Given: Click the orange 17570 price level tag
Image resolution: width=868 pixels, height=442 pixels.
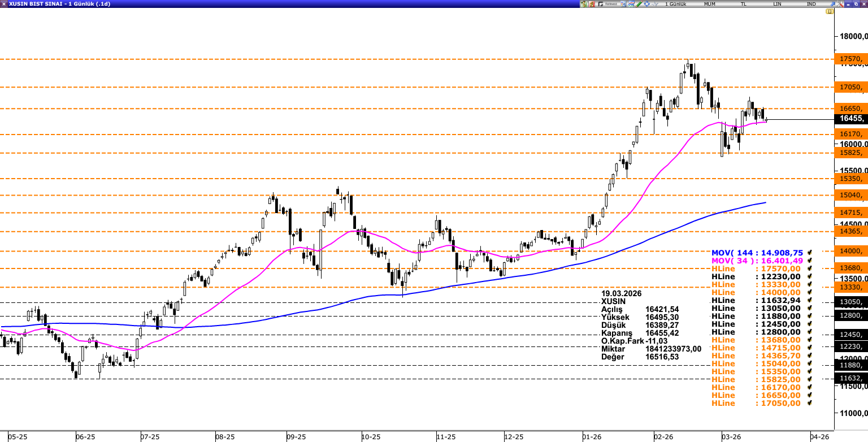Looking at the screenshot, I should (850, 59).
